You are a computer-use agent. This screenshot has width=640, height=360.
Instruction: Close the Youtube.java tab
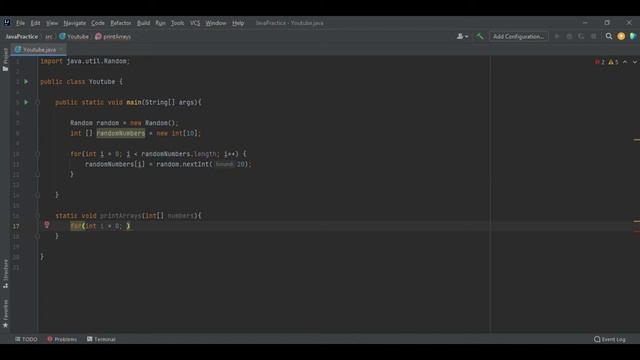(61, 50)
